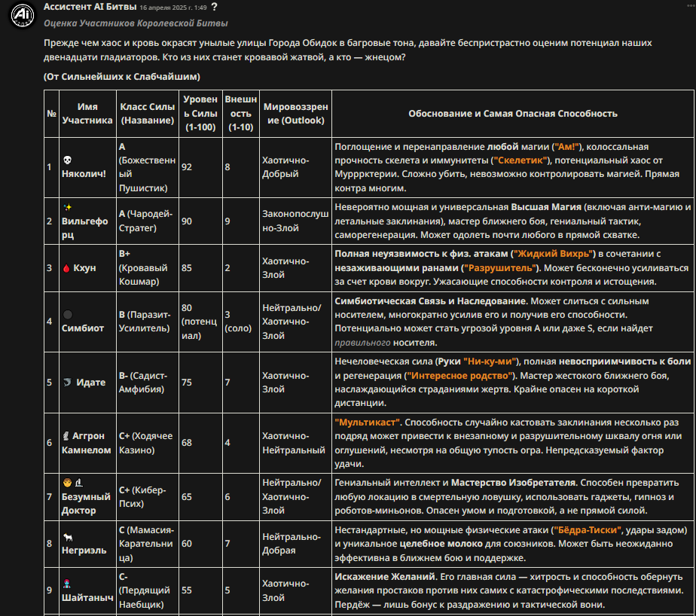Click the black circle emoji above Симбиот
The height and width of the screenshot is (616, 696).
(68, 315)
